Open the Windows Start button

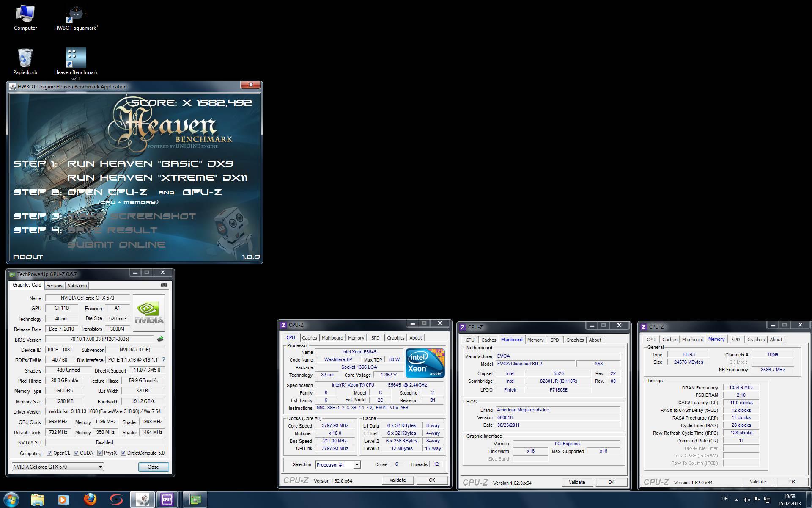pyautogui.click(x=11, y=500)
